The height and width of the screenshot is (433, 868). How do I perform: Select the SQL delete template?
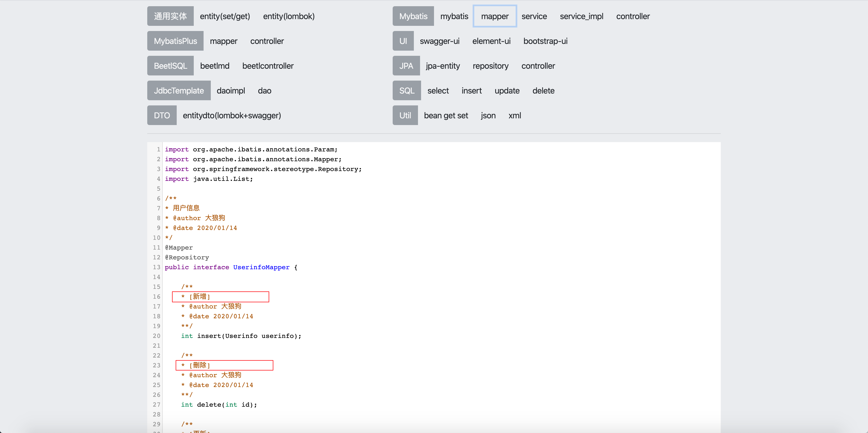pyautogui.click(x=543, y=91)
